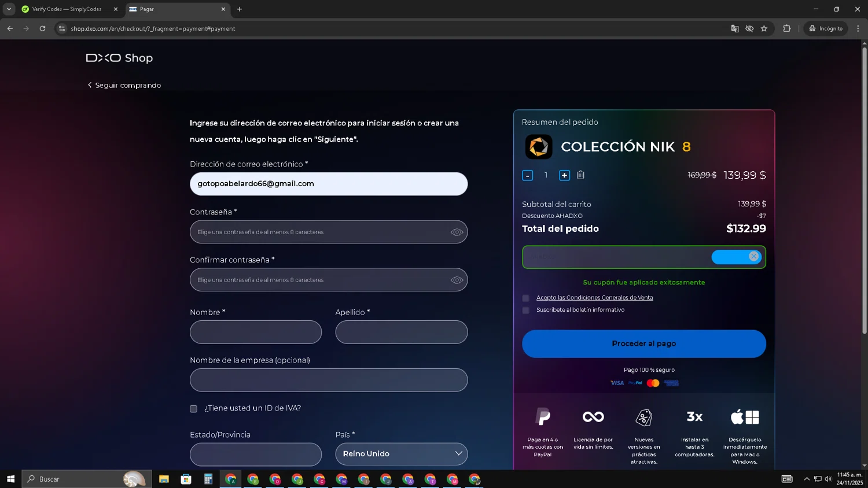Close the Pagar tab
The height and width of the screenshot is (488, 868).
click(x=223, y=9)
